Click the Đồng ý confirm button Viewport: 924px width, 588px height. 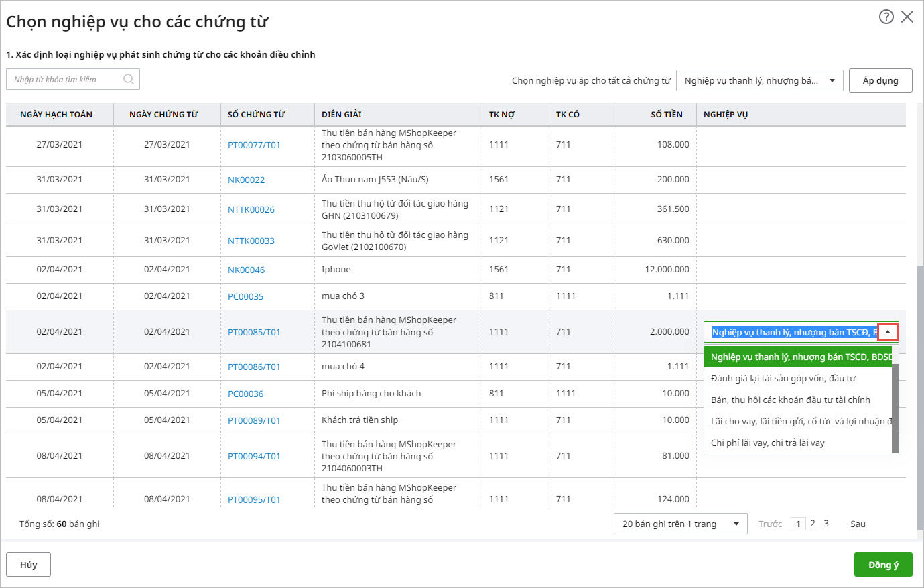click(x=882, y=565)
